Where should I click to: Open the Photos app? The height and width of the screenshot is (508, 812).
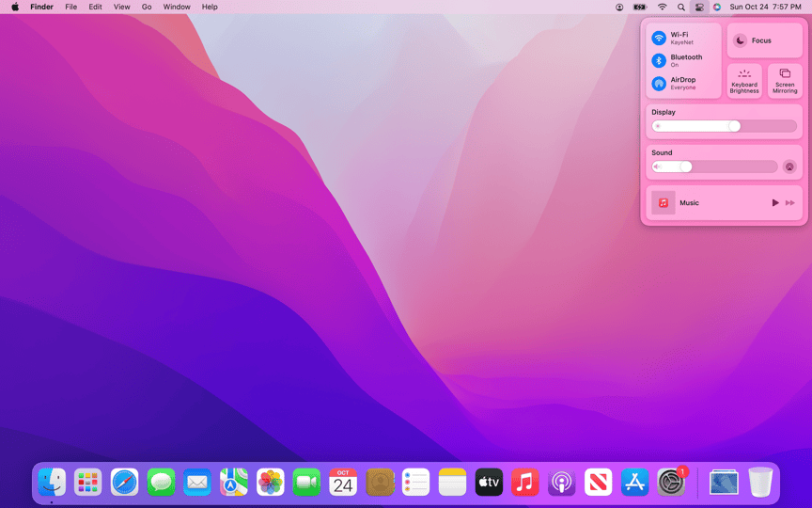(271, 482)
